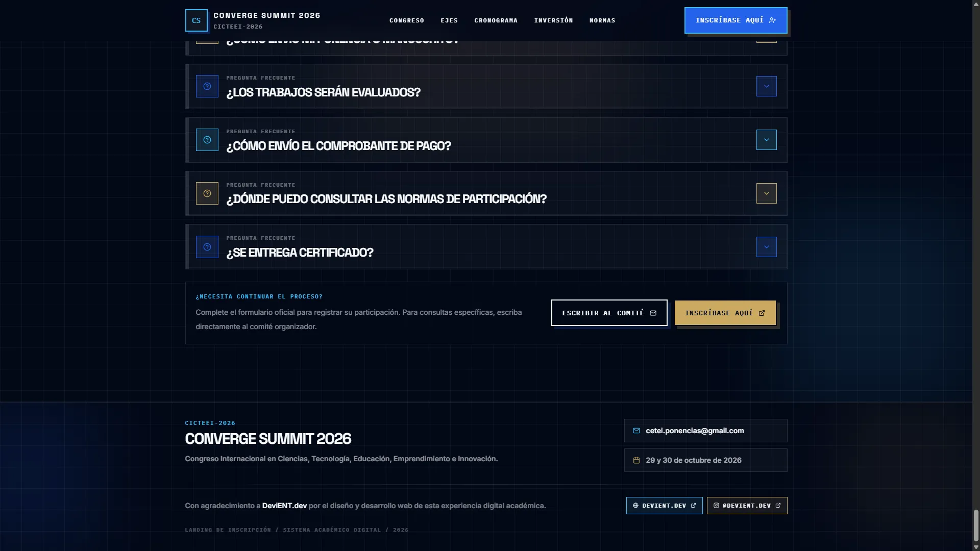Click question icon beside '¿Se entrega certificado?'
The height and width of the screenshot is (551, 980).
pos(207,247)
